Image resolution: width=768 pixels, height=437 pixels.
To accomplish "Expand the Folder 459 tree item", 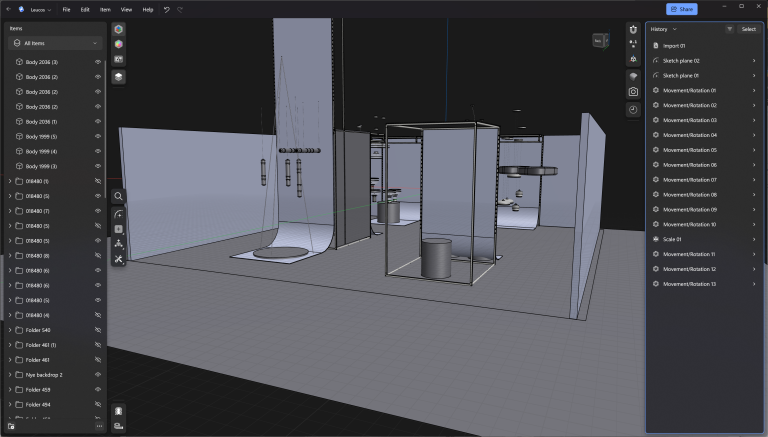I will click(x=10, y=390).
